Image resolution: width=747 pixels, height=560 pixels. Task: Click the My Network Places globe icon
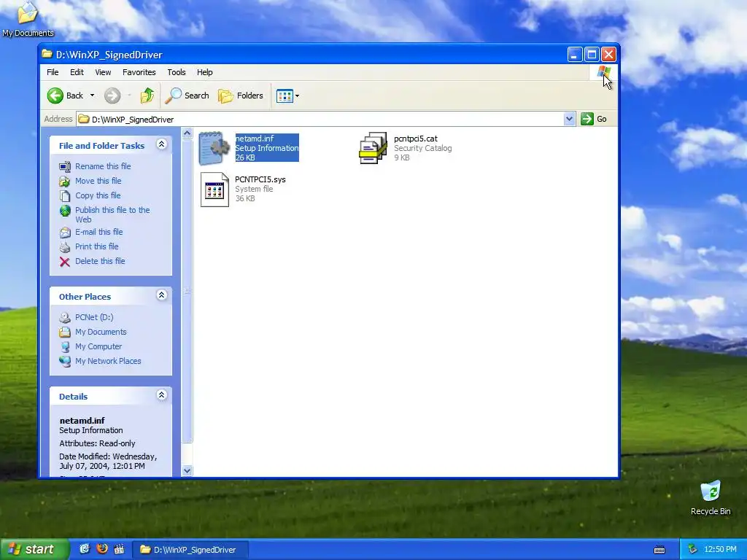click(65, 362)
